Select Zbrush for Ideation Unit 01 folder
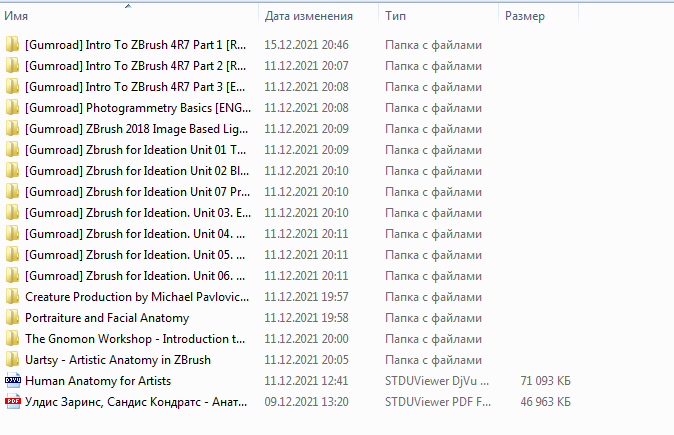 (x=135, y=149)
